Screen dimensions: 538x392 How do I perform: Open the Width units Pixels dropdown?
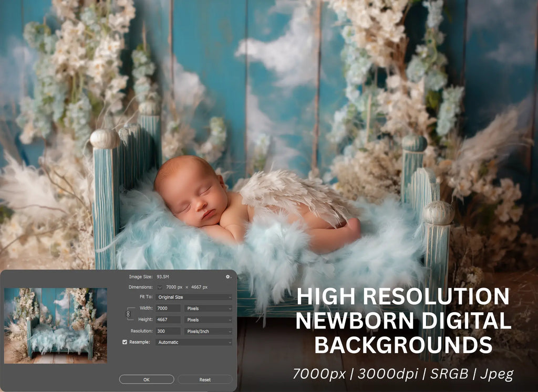click(208, 309)
